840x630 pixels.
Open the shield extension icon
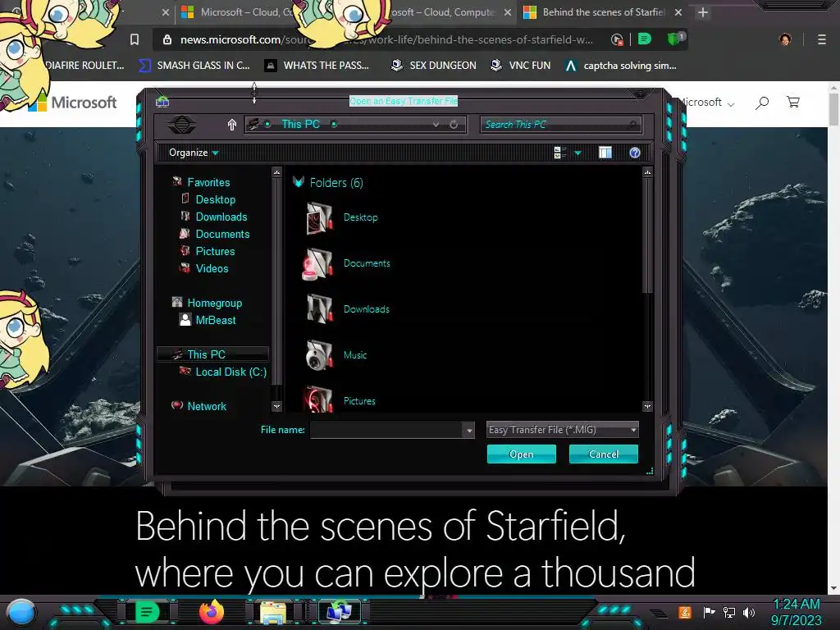[675, 39]
